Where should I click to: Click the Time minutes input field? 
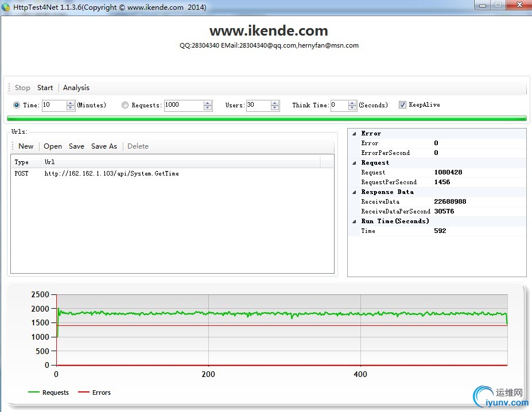point(54,105)
